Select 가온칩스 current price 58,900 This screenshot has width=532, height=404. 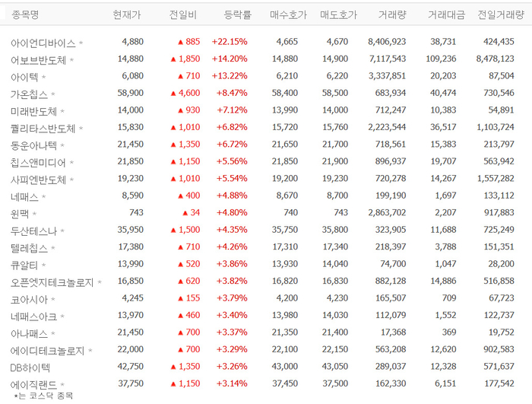[x=131, y=93]
